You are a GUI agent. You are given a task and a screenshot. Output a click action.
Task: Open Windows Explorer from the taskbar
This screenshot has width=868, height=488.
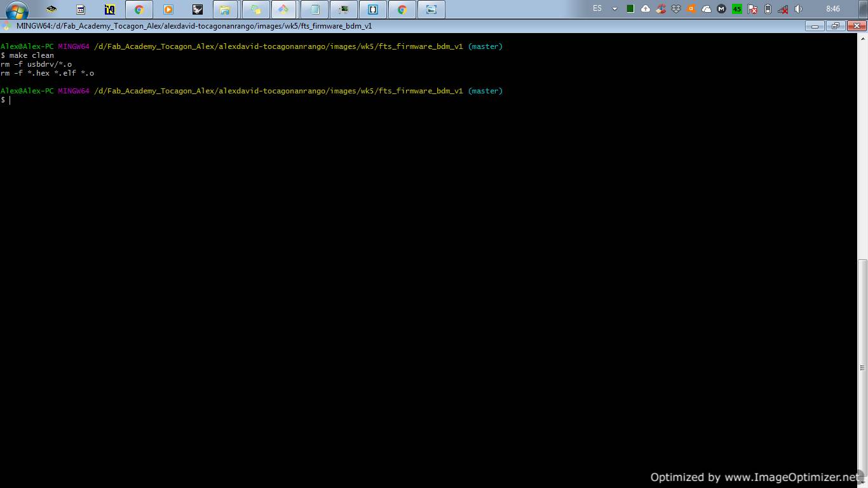[x=225, y=10]
